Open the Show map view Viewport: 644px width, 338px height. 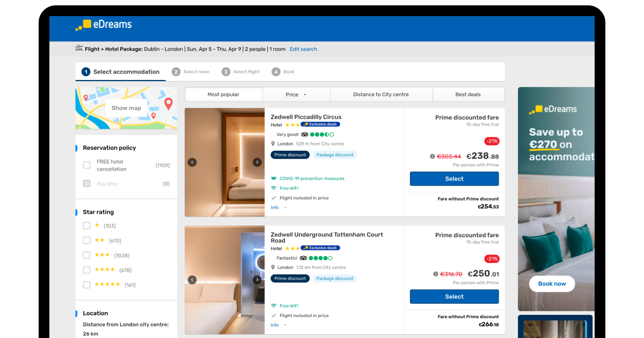pos(126,108)
